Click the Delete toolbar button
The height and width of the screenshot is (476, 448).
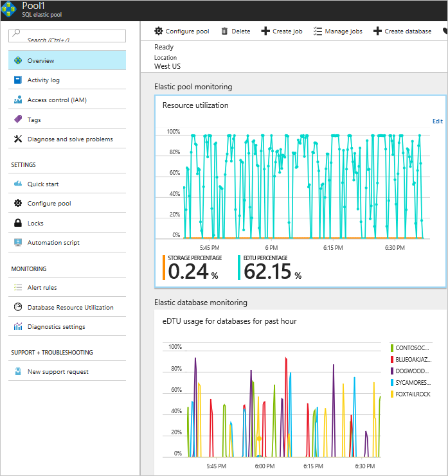[236, 31]
